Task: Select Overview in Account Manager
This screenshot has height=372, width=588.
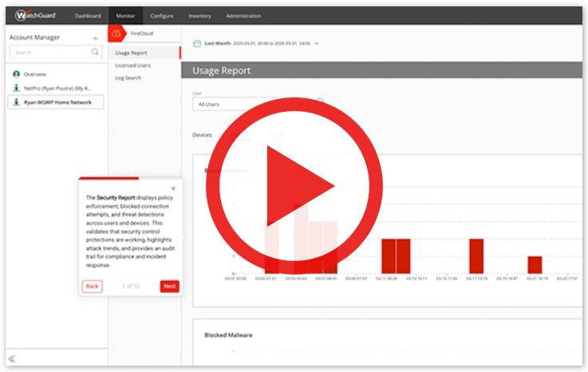Action: point(34,74)
